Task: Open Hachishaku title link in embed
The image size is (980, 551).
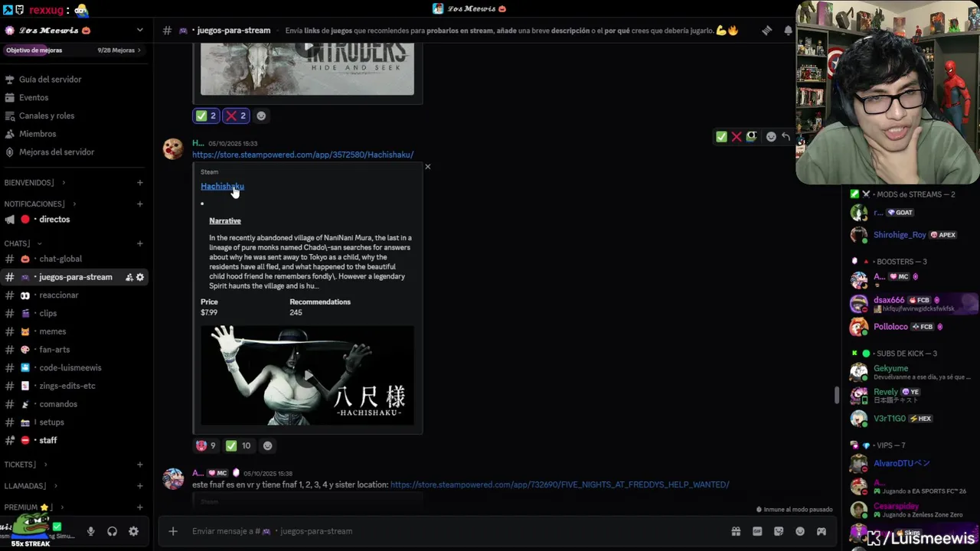Action: [222, 186]
